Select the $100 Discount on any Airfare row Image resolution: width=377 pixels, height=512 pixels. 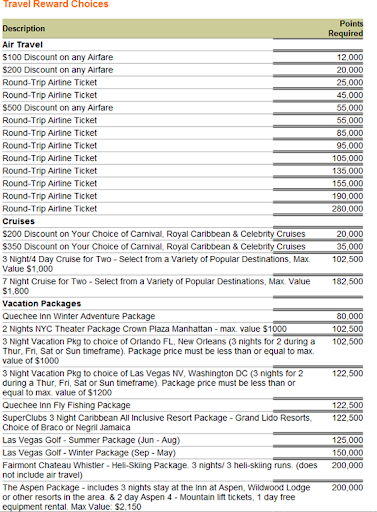point(183,57)
